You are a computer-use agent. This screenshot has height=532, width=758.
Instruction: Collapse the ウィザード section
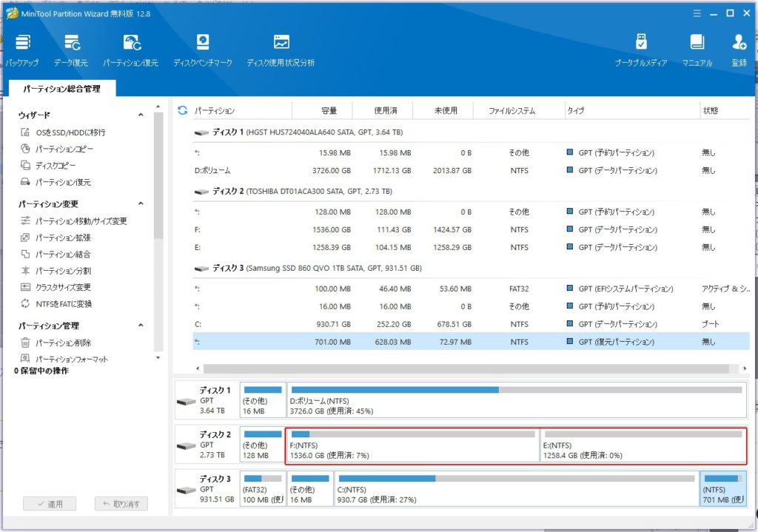click(x=141, y=115)
